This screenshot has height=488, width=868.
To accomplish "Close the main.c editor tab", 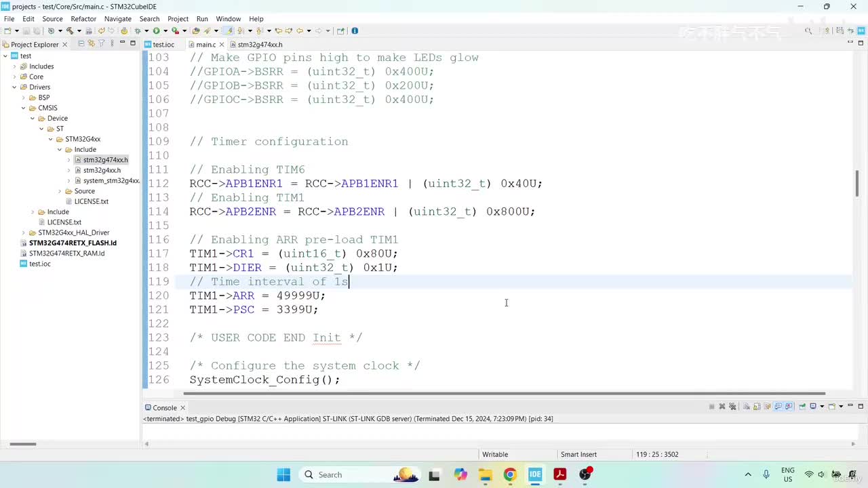I will [222, 44].
